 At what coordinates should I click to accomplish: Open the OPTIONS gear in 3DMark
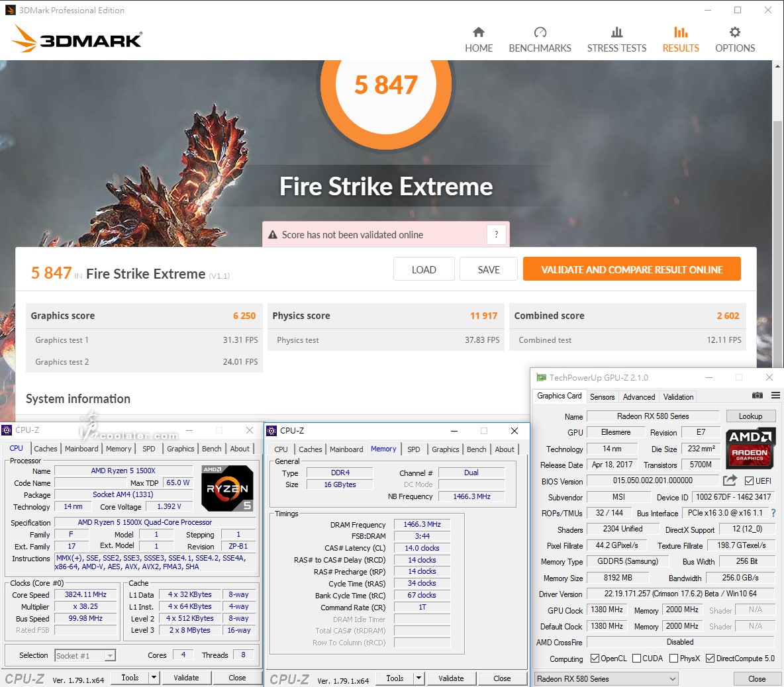[x=734, y=40]
